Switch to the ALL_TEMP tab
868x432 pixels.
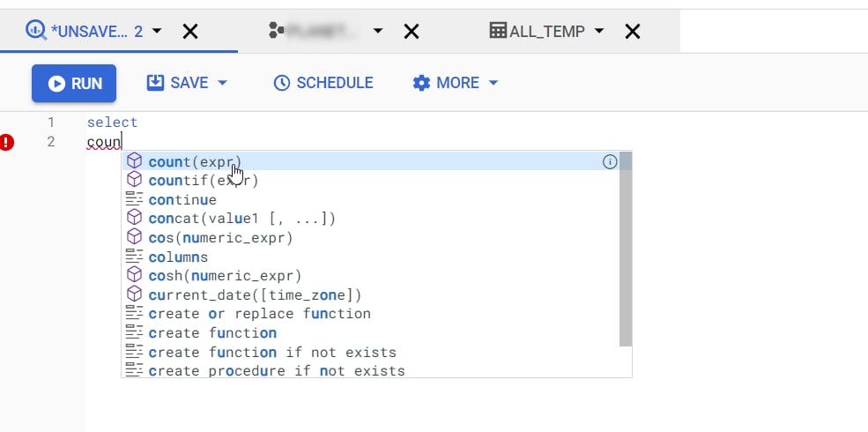pos(547,31)
